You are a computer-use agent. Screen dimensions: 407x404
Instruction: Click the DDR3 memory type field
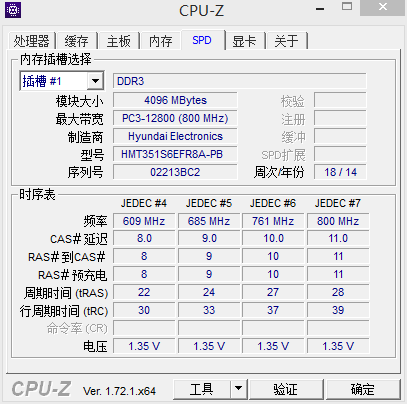(239, 81)
